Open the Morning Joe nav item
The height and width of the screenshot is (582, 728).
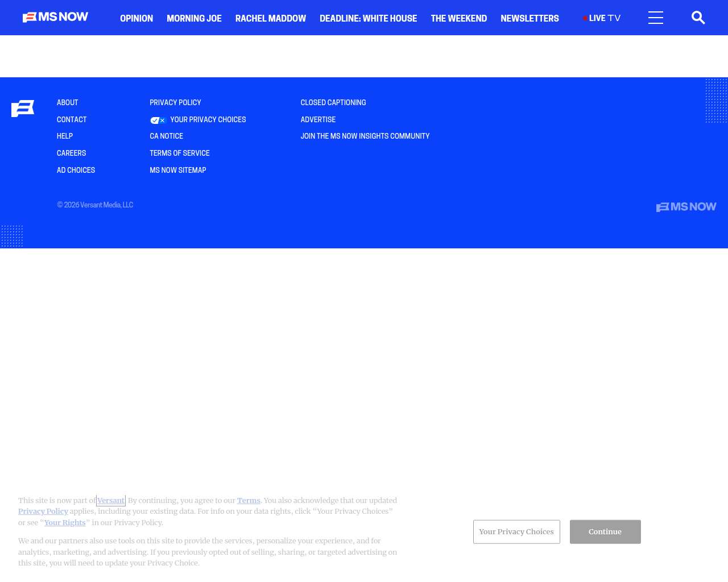(x=194, y=18)
